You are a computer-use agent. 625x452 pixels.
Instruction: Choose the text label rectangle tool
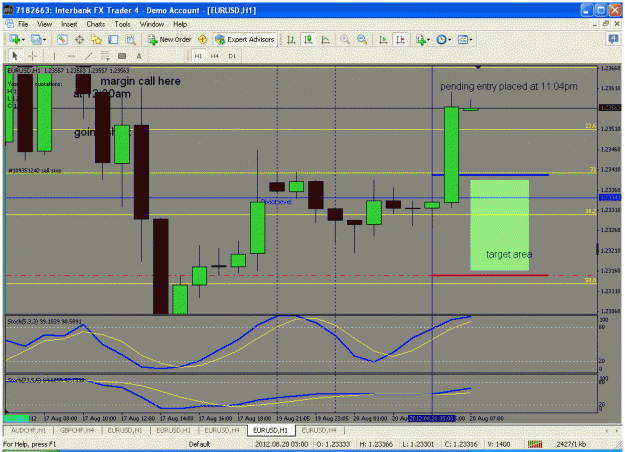[x=122, y=56]
